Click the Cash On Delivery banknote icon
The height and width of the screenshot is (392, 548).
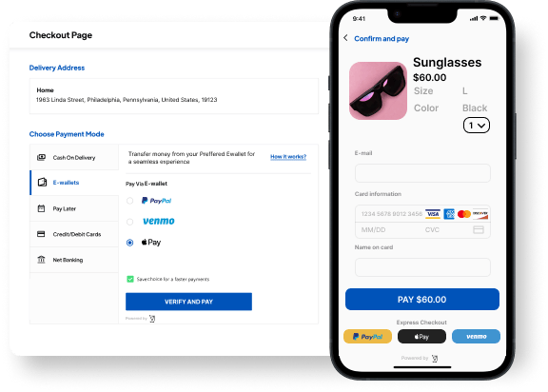[41, 157]
